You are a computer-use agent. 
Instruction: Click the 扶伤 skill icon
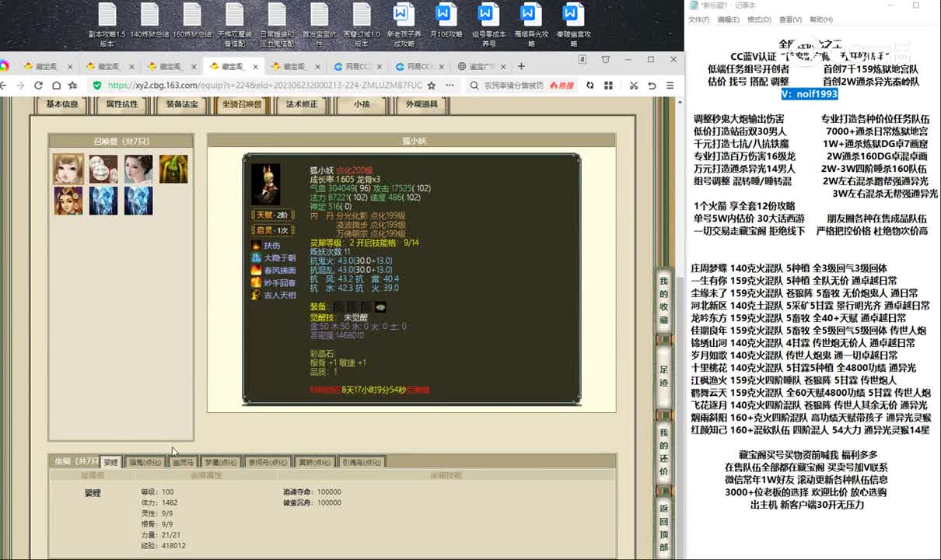[256, 245]
